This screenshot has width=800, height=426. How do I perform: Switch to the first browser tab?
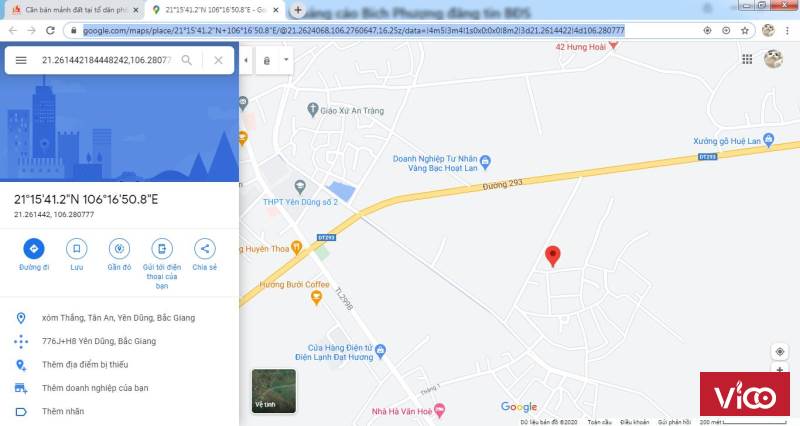coord(76,10)
